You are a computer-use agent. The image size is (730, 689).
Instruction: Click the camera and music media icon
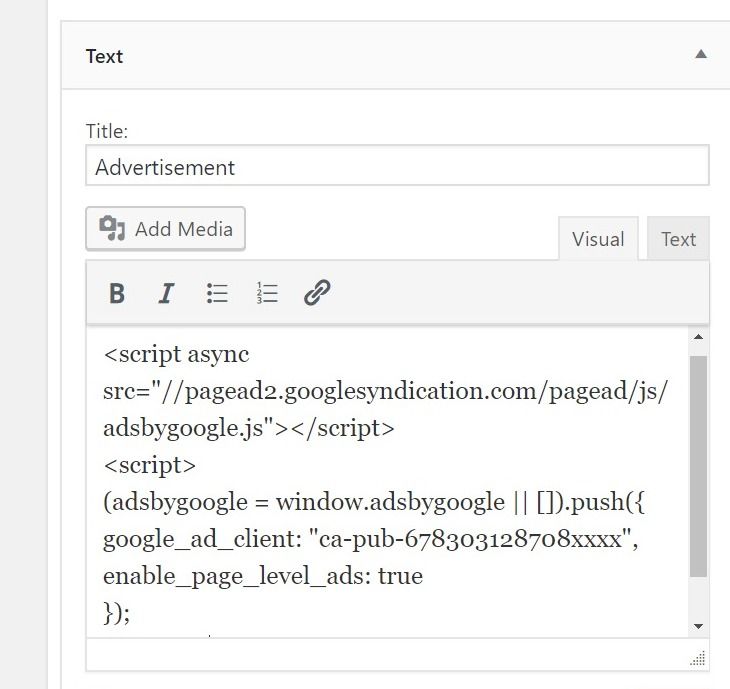click(112, 229)
